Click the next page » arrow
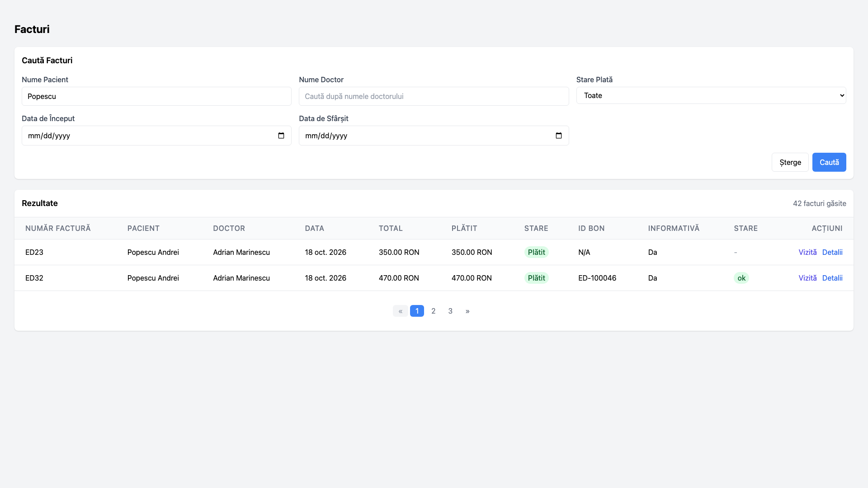This screenshot has width=868, height=488. click(467, 311)
